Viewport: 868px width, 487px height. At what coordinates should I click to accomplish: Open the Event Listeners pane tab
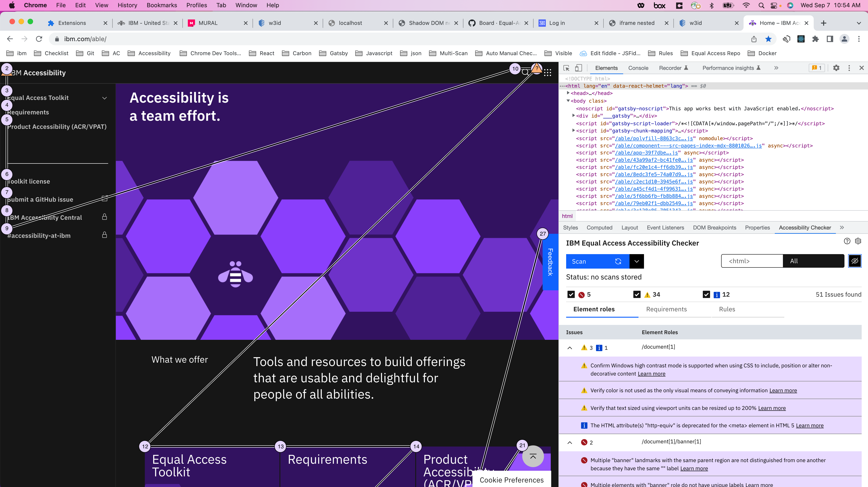(665, 228)
